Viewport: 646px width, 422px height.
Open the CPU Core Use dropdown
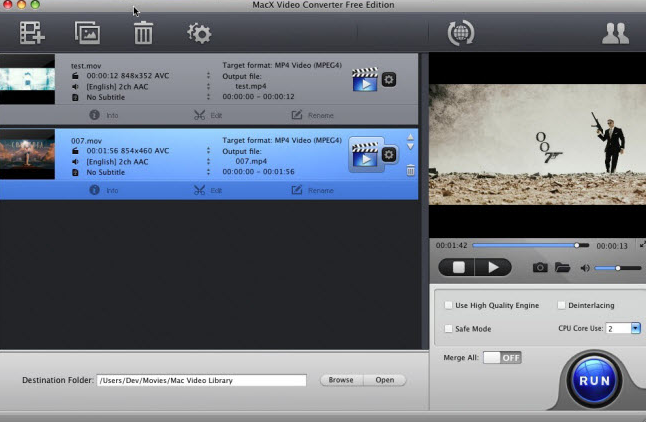tap(635, 328)
